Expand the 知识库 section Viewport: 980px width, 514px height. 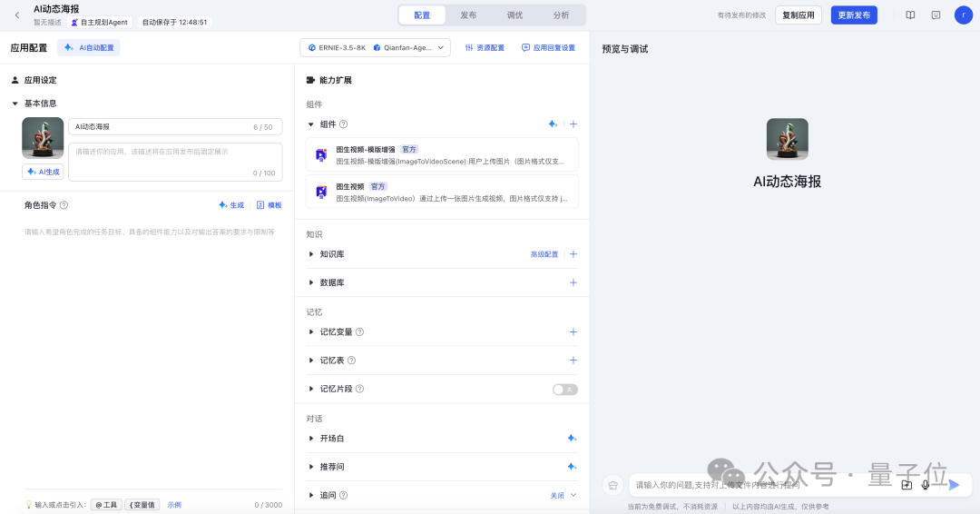click(x=310, y=254)
